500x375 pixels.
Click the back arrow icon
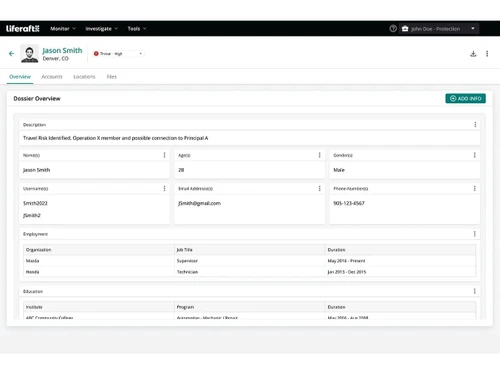(x=12, y=53)
